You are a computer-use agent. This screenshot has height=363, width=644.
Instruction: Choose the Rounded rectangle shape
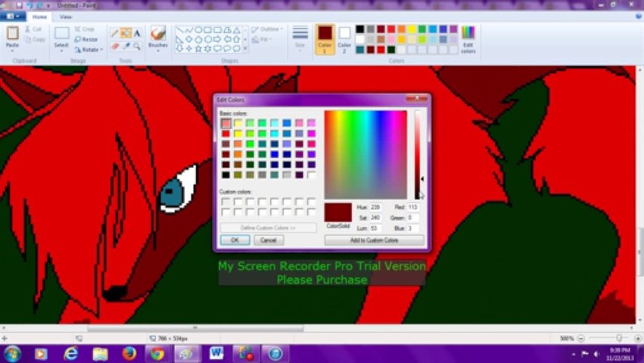pyautogui.click(x=217, y=30)
